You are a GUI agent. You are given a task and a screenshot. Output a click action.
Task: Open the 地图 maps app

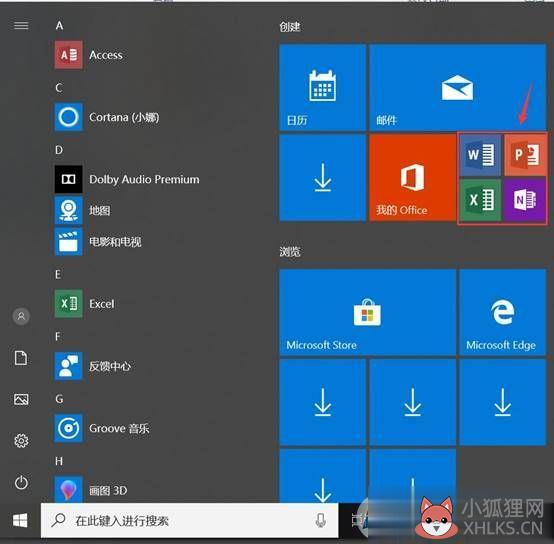(83, 211)
